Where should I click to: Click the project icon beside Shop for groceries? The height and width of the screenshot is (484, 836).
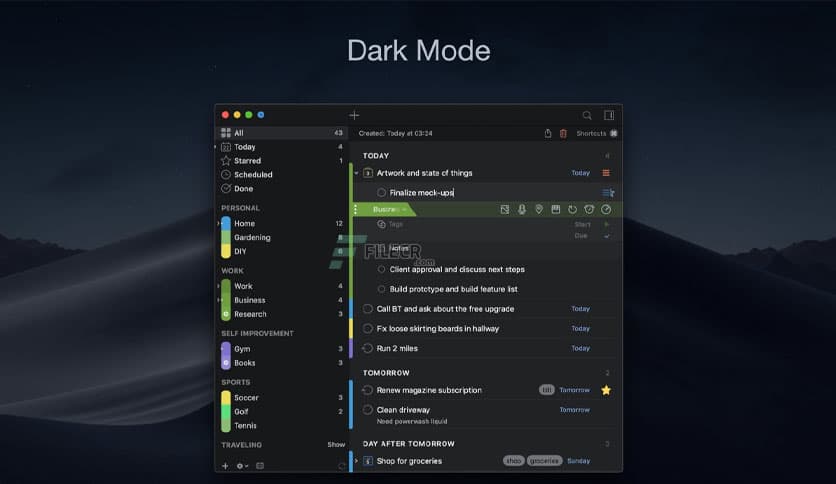pos(368,461)
